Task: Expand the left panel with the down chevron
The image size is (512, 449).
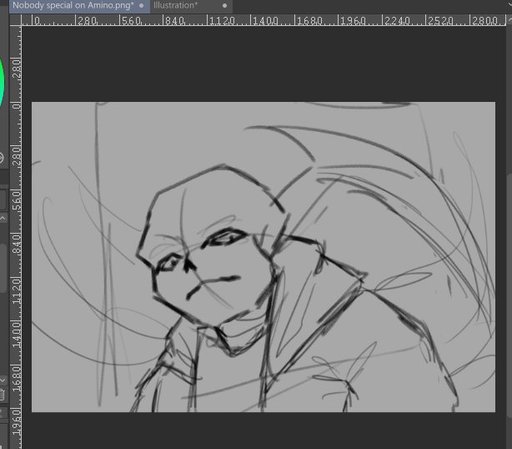Action: [3, 380]
